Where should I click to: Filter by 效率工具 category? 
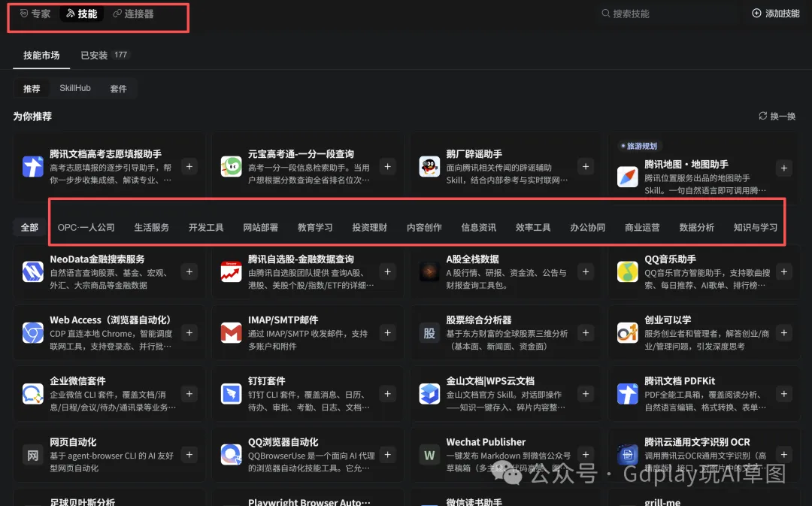pos(533,227)
